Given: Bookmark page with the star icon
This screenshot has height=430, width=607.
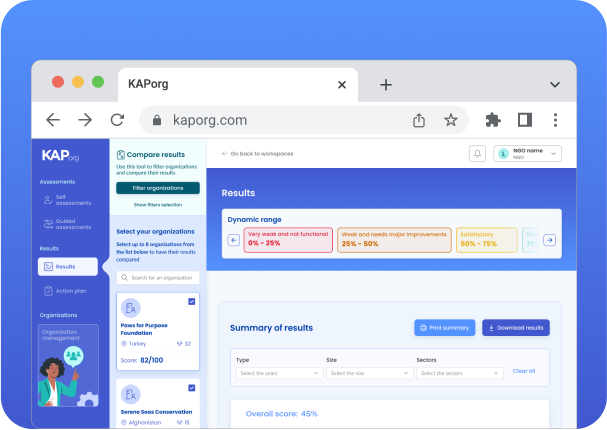Looking at the screenshot, I should click(450, 120).
